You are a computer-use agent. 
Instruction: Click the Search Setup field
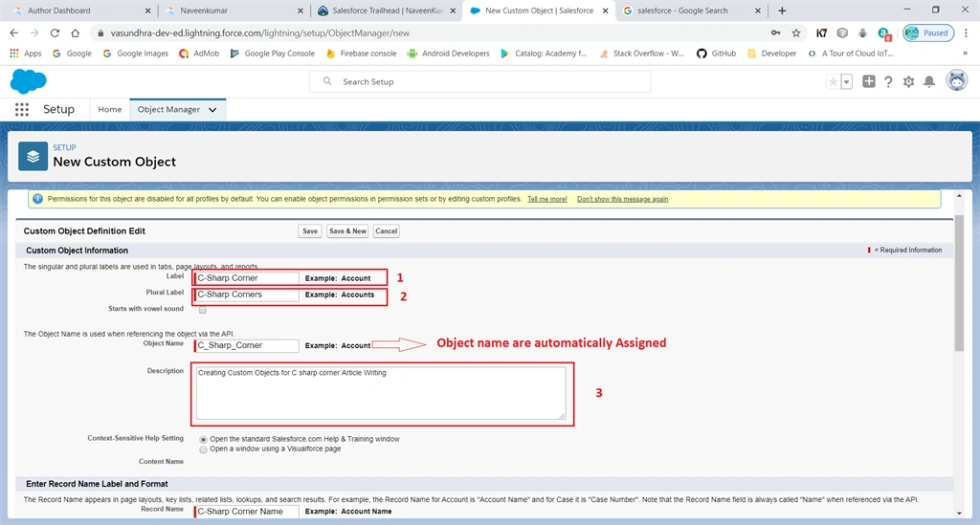coord(480,82)
